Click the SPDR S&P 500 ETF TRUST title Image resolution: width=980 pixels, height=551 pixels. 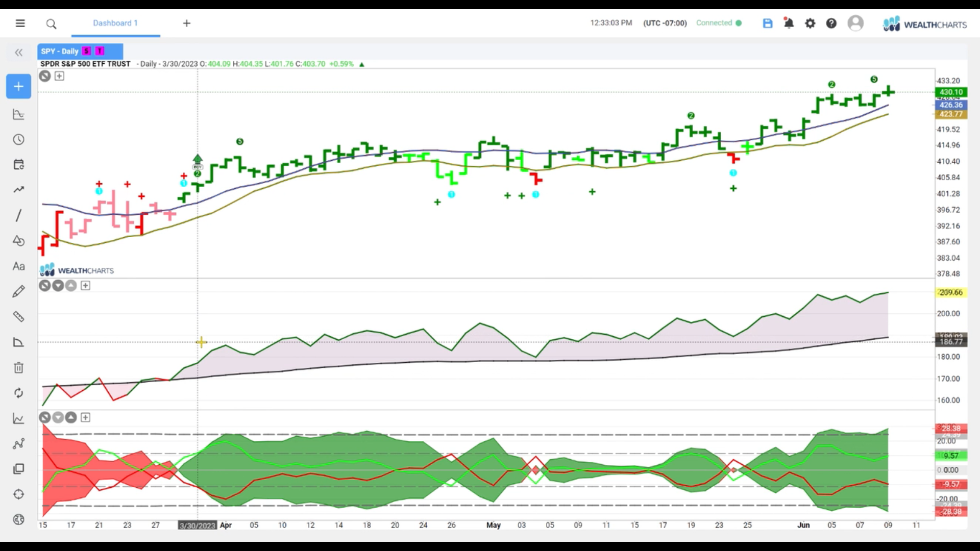click(85, 64)
